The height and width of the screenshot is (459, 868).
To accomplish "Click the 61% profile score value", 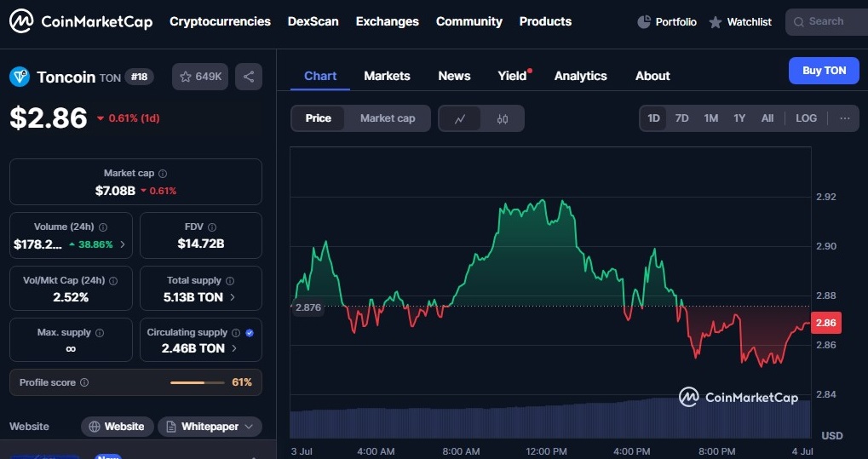I will (242, 382).
